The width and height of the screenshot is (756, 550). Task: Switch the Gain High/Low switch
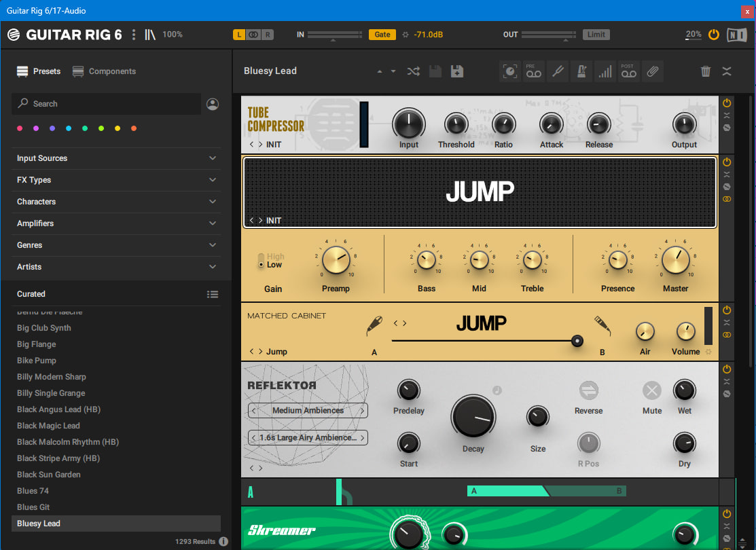point(261,260)
